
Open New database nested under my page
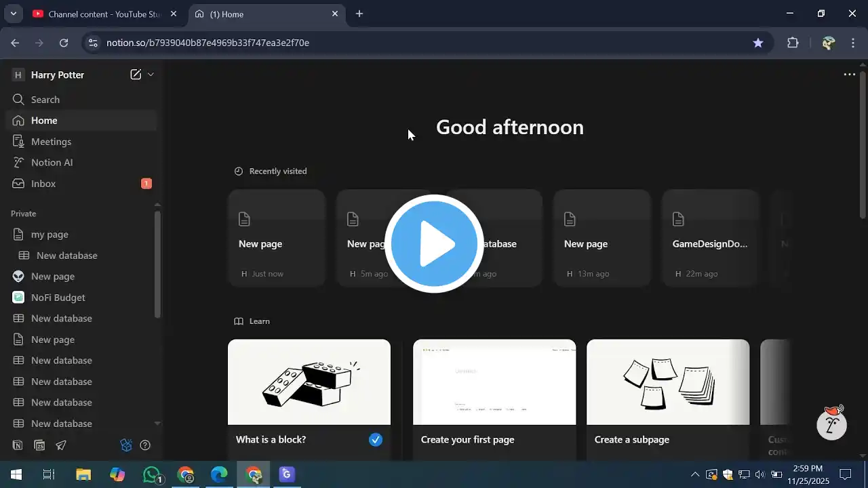[81, 256]
